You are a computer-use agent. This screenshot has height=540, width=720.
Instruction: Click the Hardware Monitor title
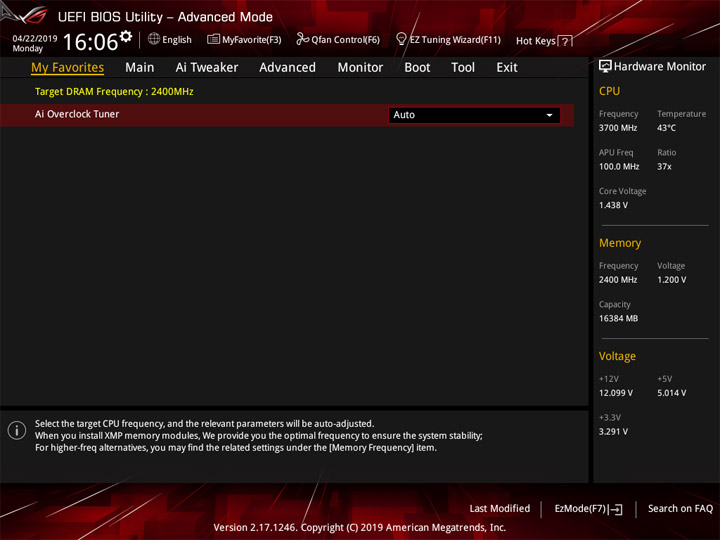click(x=660, y=67)
